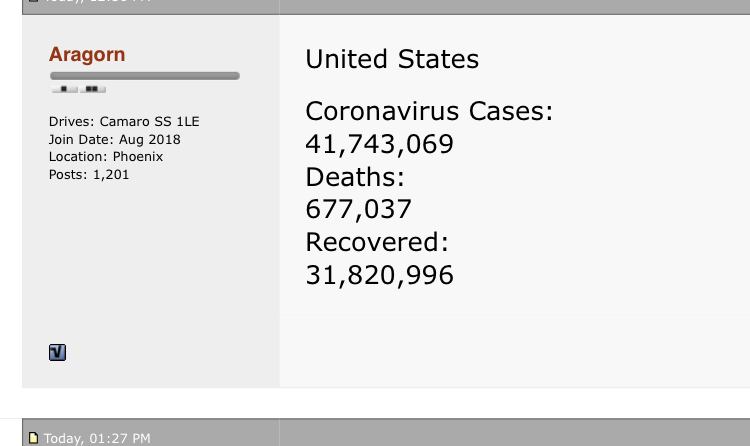This screenshot has height=446, width=750.
Task: Click the Coronavirus Cases label
Action: (429, 111)
